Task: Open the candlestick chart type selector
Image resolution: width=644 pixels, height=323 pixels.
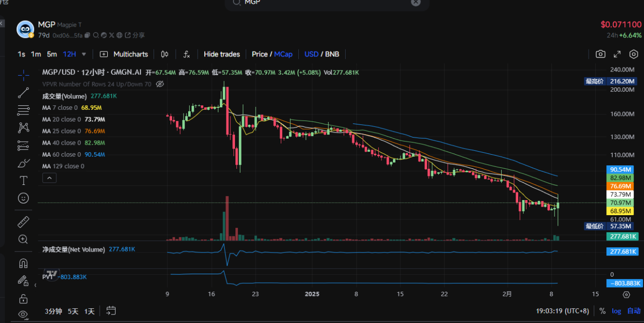Action: tap(165, 54)
